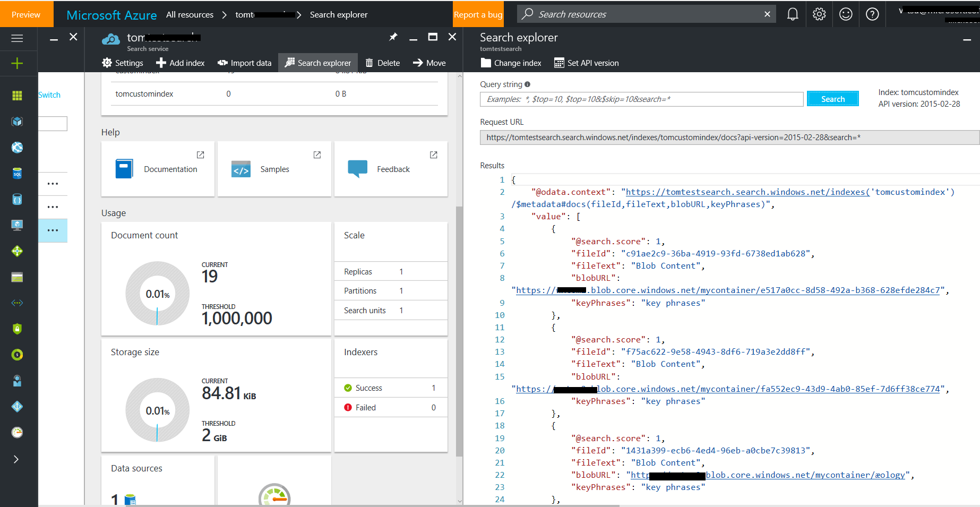Click Microsoft Azure logo text

click(111, 15)
